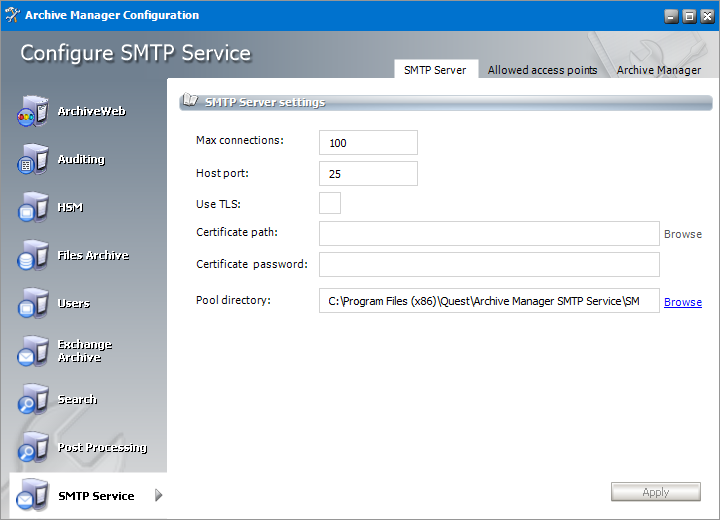Open the Search settings icon
Screen dimensions: 720x520
(x=32, y=400)
